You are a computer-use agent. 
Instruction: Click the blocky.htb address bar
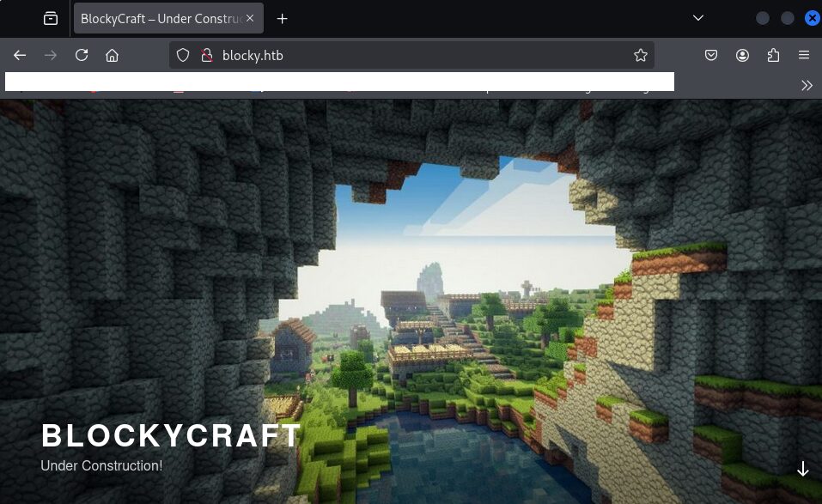click(412, 55)
